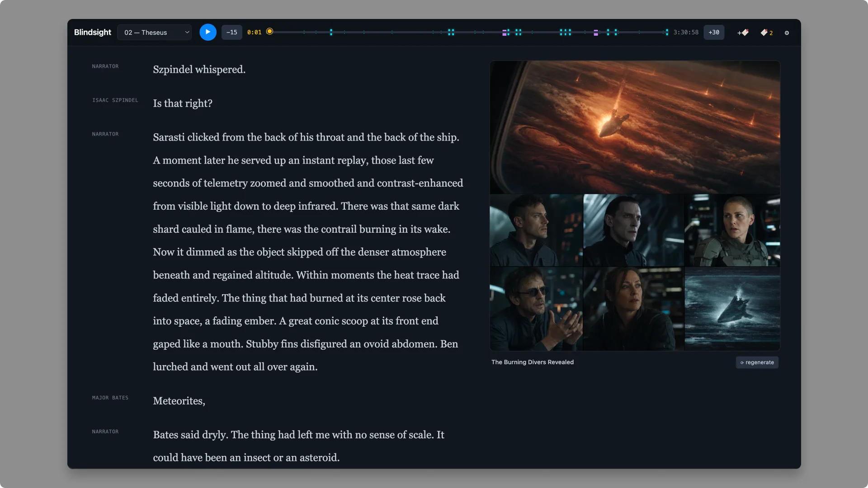Click the MAJOR BATES speaker label

(x=110, y=398)
